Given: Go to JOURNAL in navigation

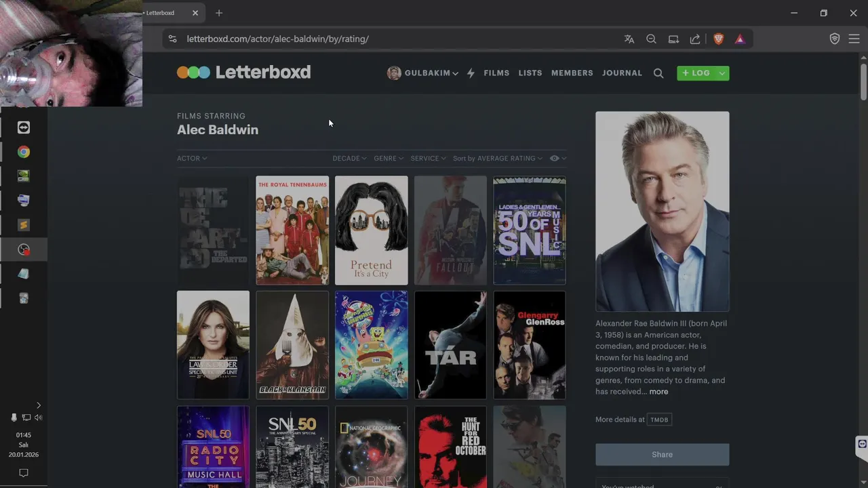Looking at the screenshot, I should pos(622,73).
